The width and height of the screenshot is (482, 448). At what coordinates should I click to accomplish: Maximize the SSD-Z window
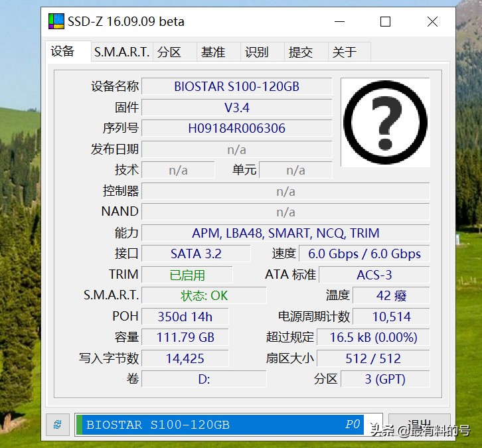385,22
